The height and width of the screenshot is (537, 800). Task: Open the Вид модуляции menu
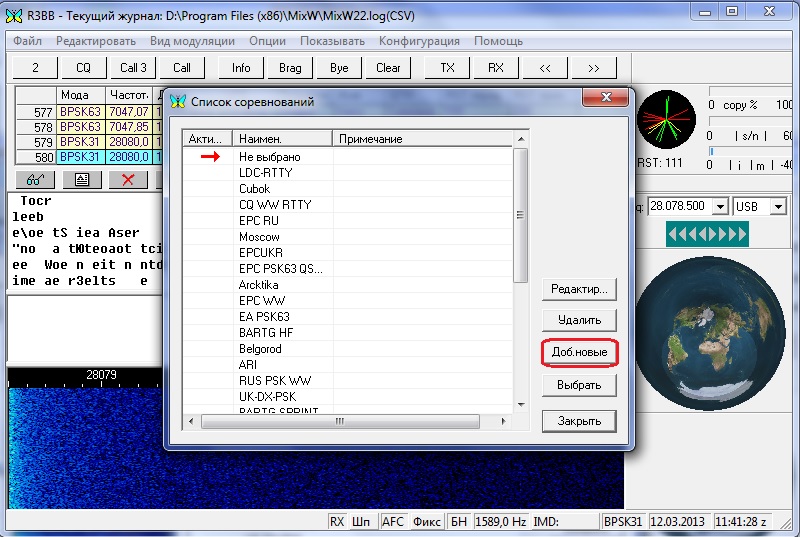(x=192, y=41)
